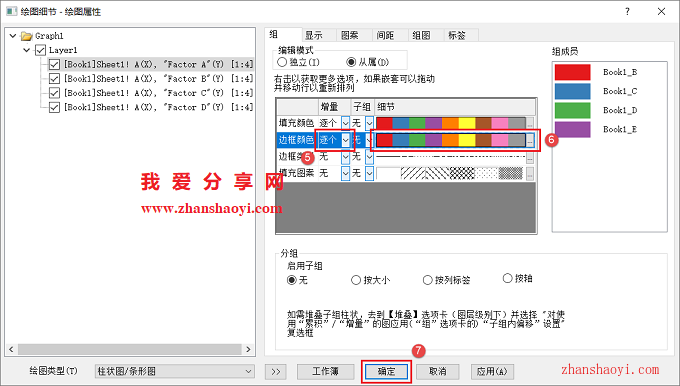Click the 应用(A) button
The image size is (680, 386).
pos(492,371)
